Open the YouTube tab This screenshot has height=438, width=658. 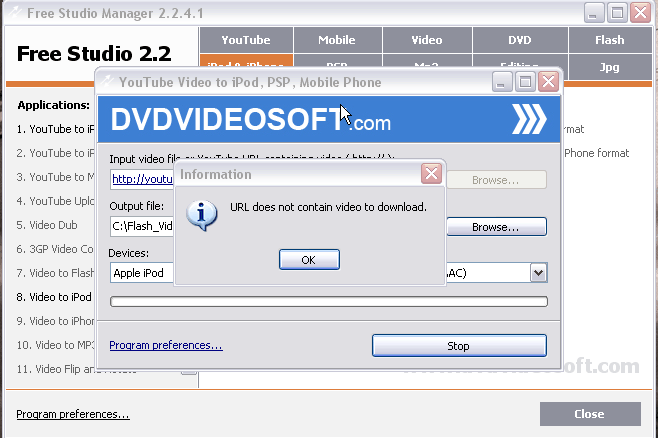246,40
